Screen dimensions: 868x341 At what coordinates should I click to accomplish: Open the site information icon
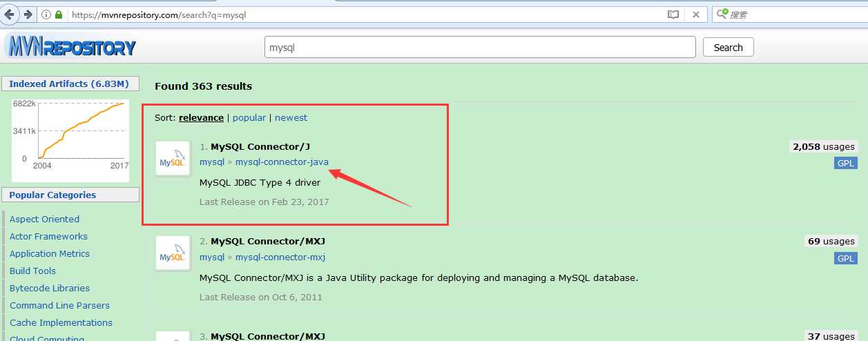(x=46, y=14)
